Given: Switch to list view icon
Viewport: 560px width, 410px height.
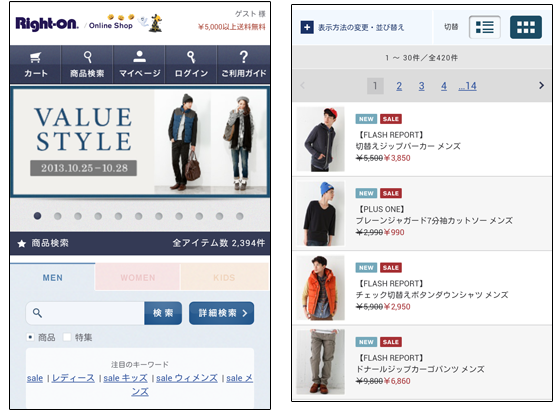Looking at the screenshot, I should click(x=485, y=27).
